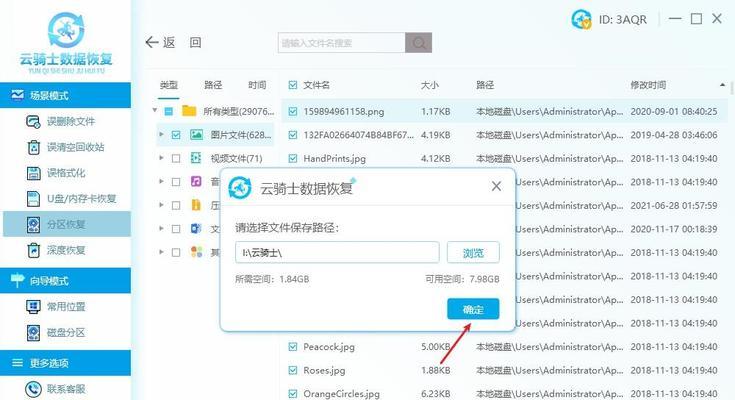Toggle checkbox for 132FA02664074B84BF67 file

(293, 135)
